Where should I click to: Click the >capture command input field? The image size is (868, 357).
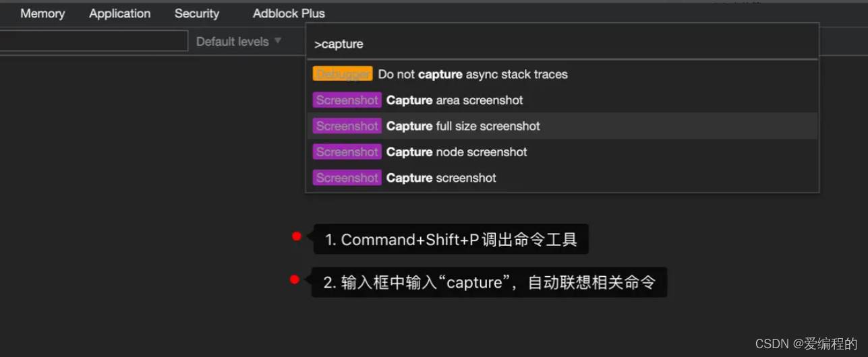562,44
